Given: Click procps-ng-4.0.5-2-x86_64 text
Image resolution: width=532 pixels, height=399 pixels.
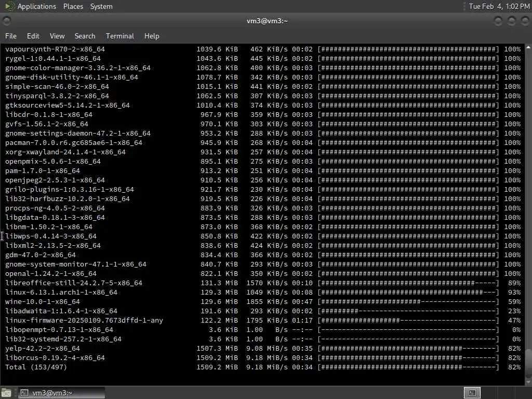Looking at the screenshot, I should pyautogui.click(x=55, y=208).
